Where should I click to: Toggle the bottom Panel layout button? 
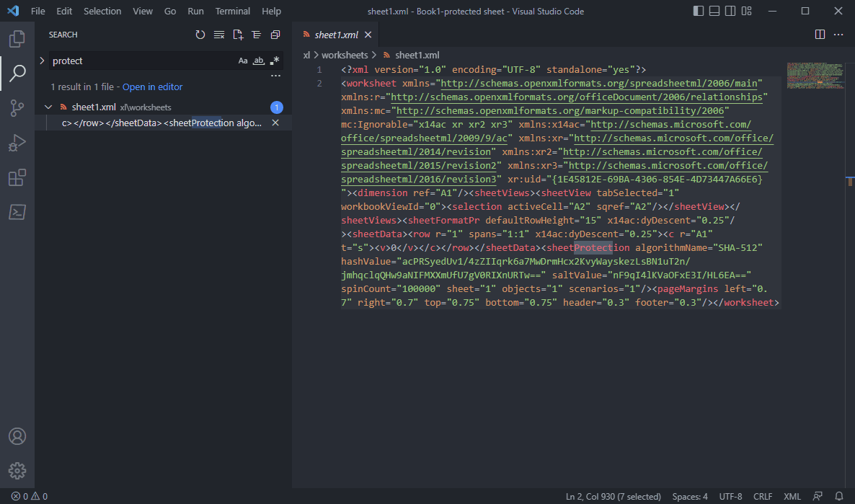pos(714,11)
